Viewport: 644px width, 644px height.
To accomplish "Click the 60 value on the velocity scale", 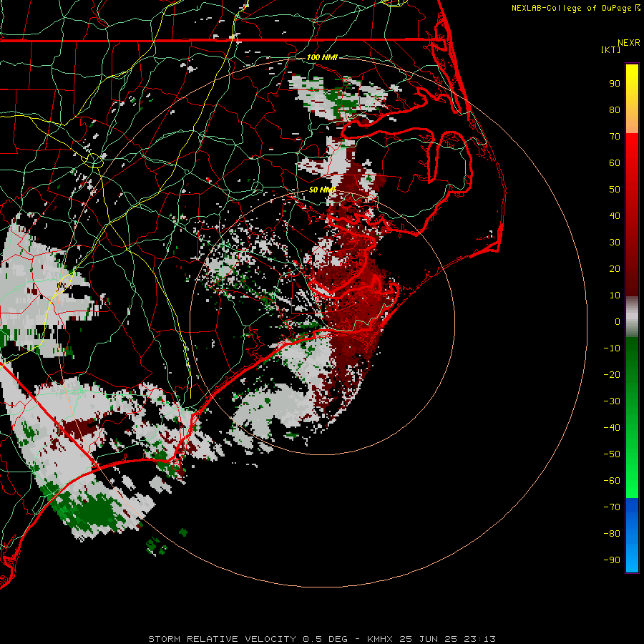I will (x=615, y=163).
